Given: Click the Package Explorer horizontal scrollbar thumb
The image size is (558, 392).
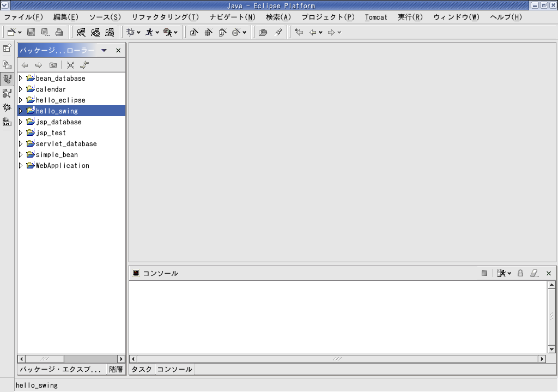Looking at the screenshot, I should click(45, 359).
